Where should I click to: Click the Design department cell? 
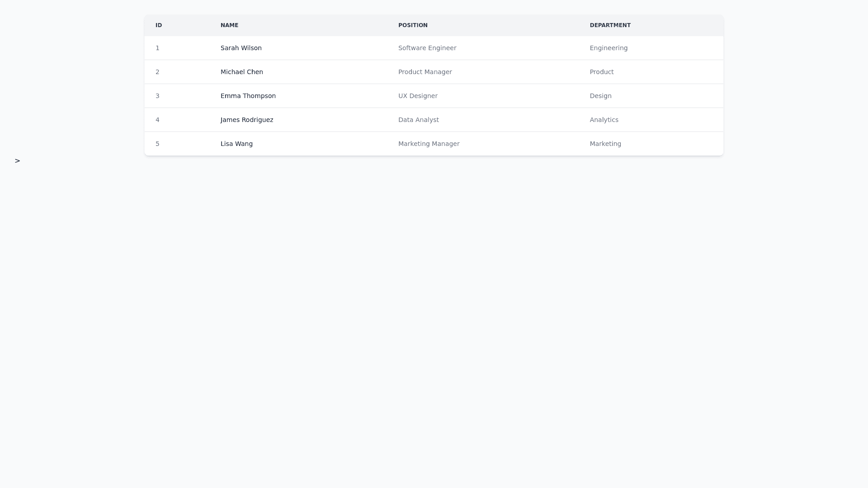click(600, 96)
